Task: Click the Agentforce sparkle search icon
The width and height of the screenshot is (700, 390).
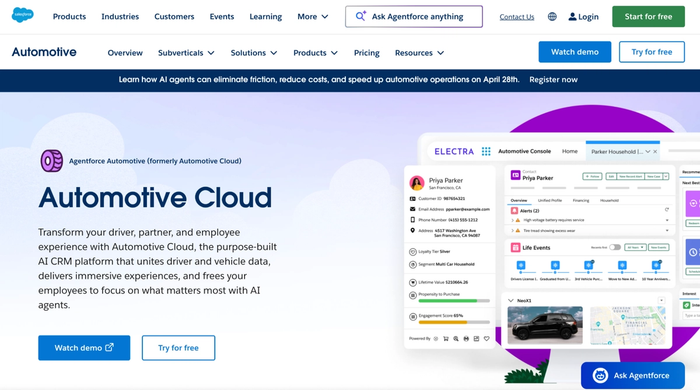Action: click(361, 16)
